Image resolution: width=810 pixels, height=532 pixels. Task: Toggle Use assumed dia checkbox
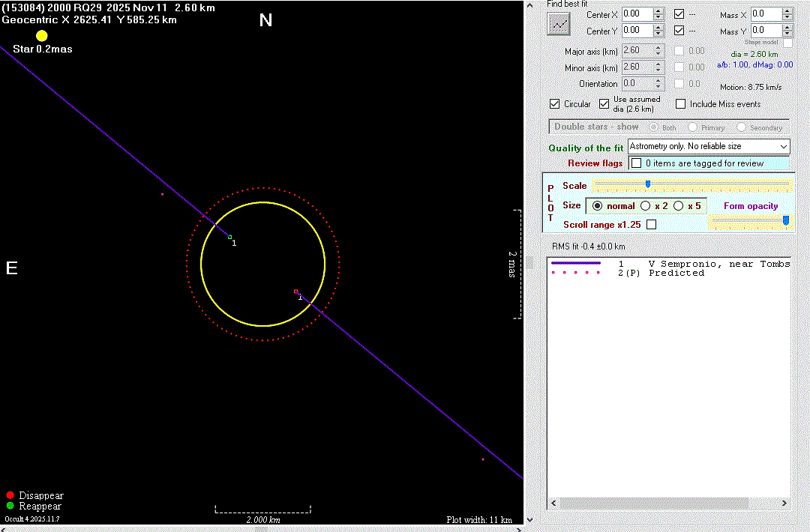click(604, 104)
